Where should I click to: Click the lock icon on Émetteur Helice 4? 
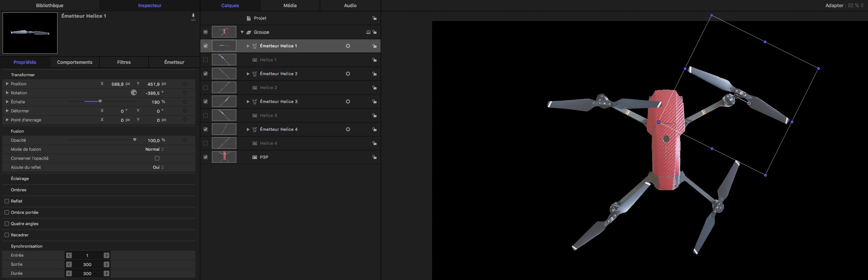point(374,129)
